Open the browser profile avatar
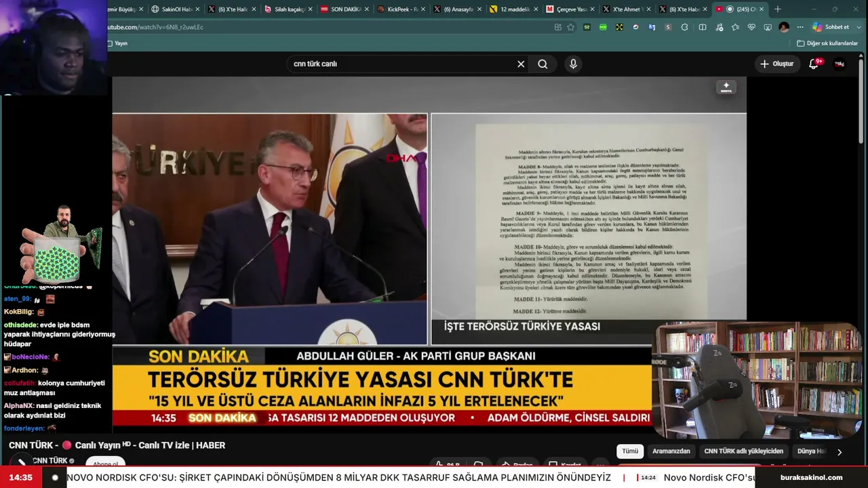868x488 pixels. (x=784, y=27)
